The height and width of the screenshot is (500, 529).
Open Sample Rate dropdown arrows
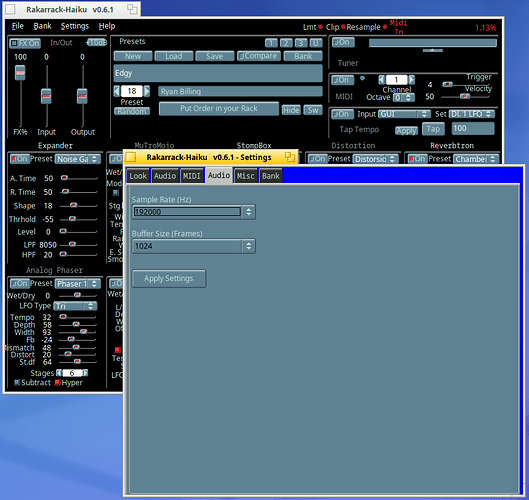(x=249, y=212)
